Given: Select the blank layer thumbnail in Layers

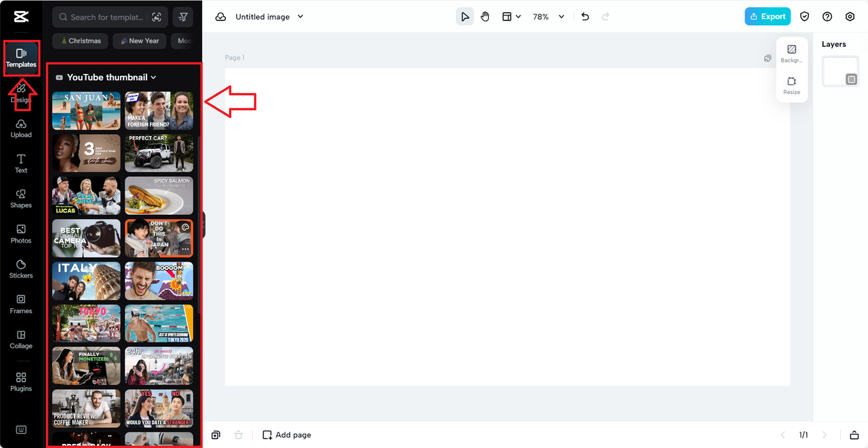Looking at the screenshot, I should coord(840,71).
